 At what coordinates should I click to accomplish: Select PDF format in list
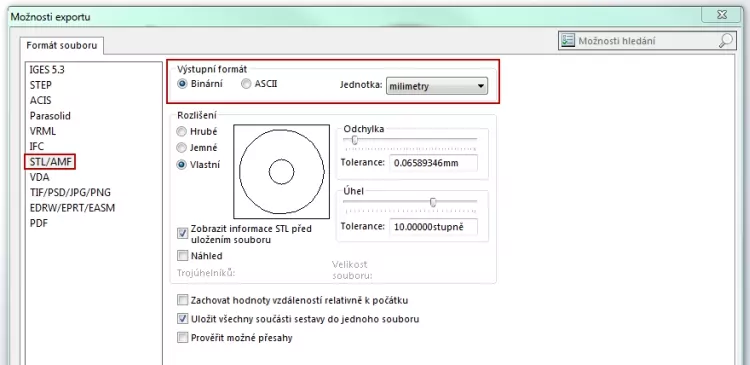tap(38, 223)
